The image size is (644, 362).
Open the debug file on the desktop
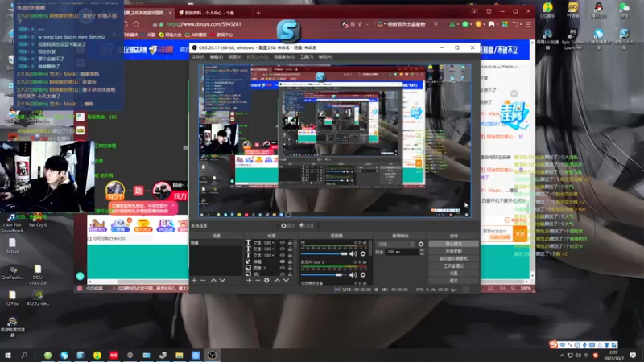click(x=12, y=245)
